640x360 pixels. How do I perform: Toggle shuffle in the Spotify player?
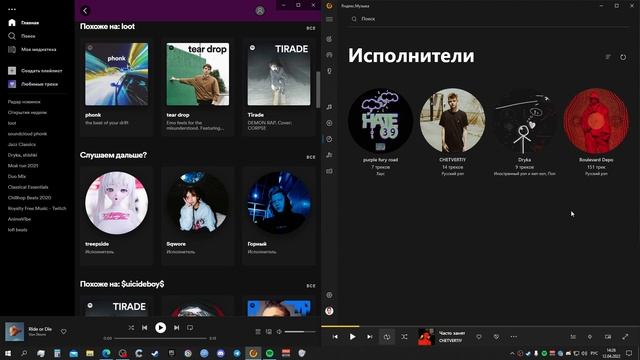pos(131,327)
